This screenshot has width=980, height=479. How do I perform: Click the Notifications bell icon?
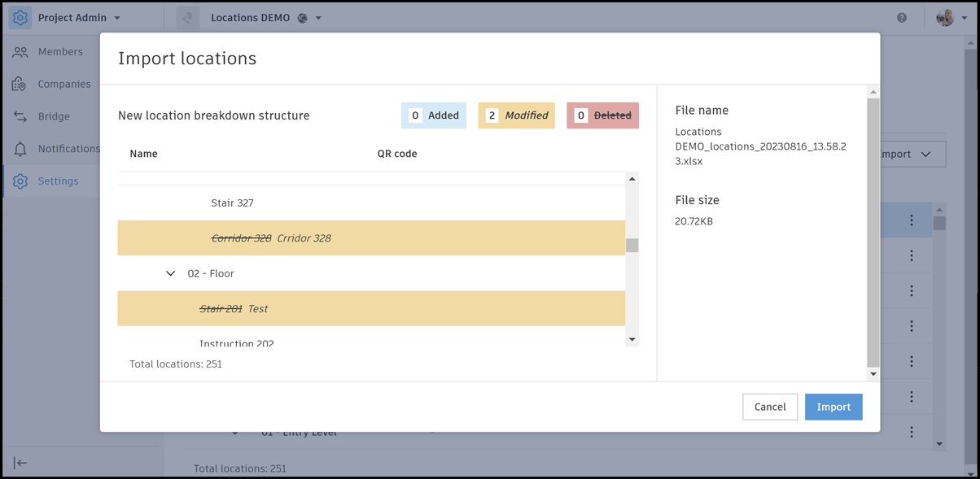20,149
